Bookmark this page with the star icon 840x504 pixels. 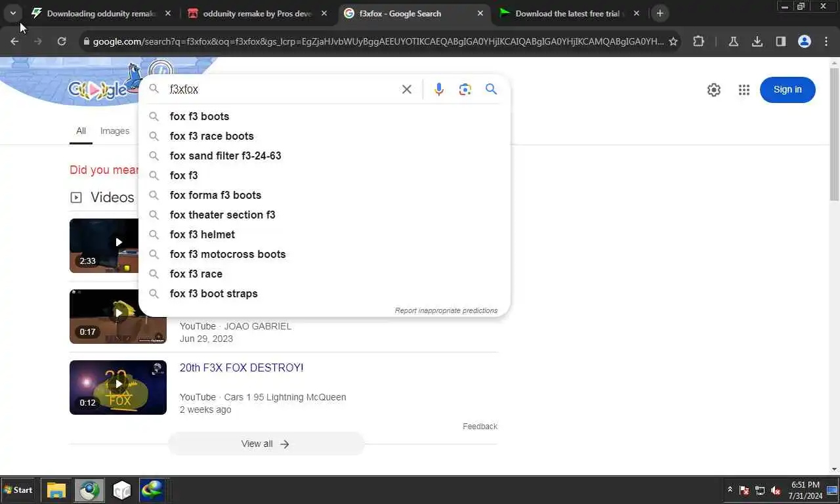click(673, 41)
